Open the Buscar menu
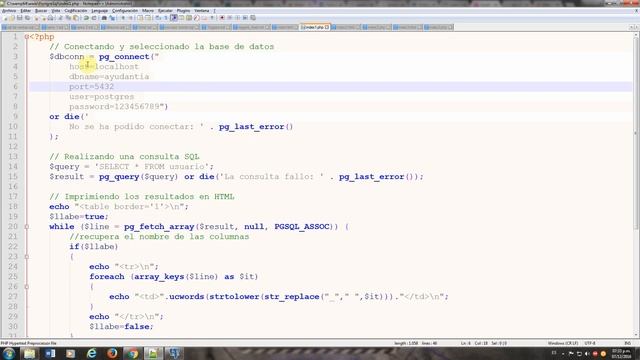The height and width of the screenshot is (360, 640). click(41, 11)
